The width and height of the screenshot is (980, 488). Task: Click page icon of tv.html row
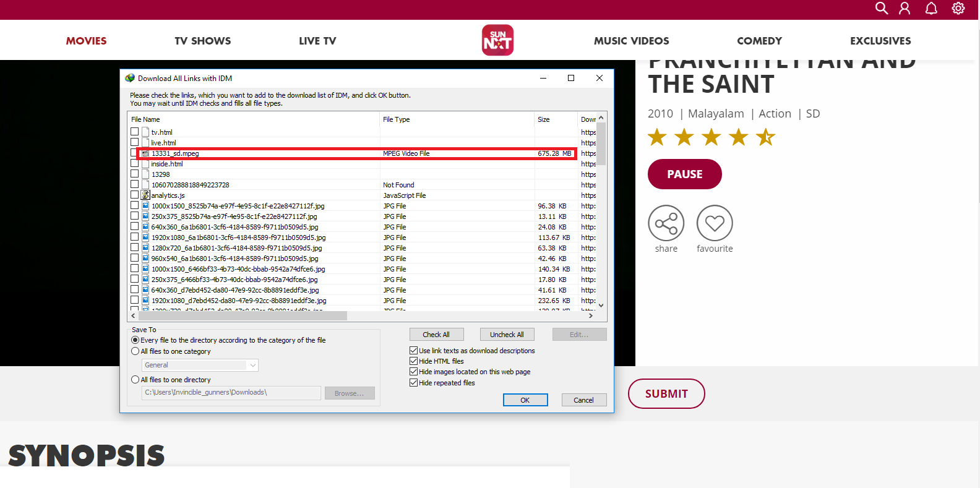click(145, 132)
